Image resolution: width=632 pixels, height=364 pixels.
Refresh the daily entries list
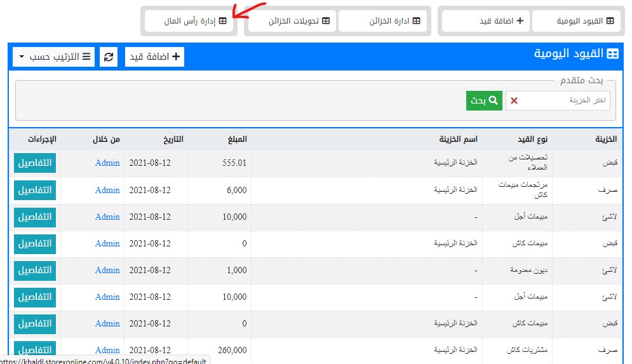coord(109,57)
